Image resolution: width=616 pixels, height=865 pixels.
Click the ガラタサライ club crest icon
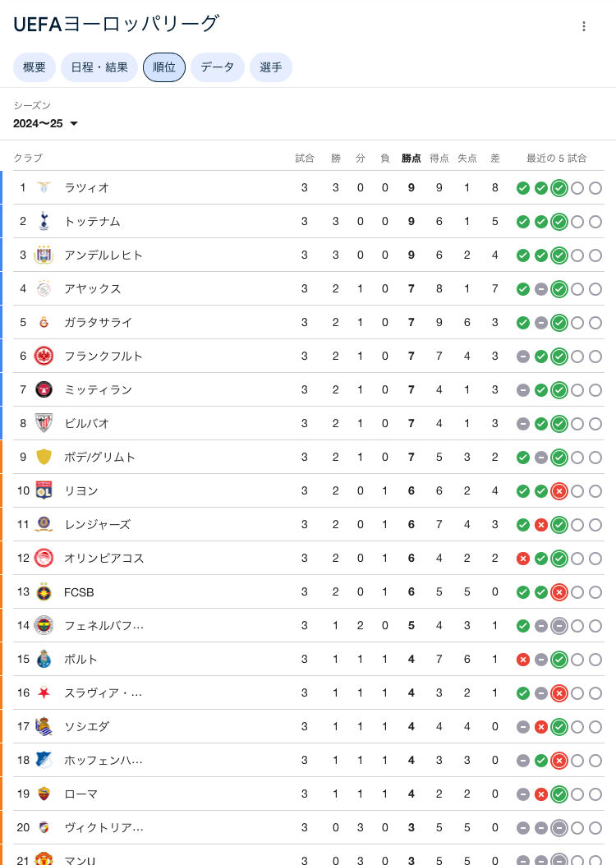click(x=44, y=322)
